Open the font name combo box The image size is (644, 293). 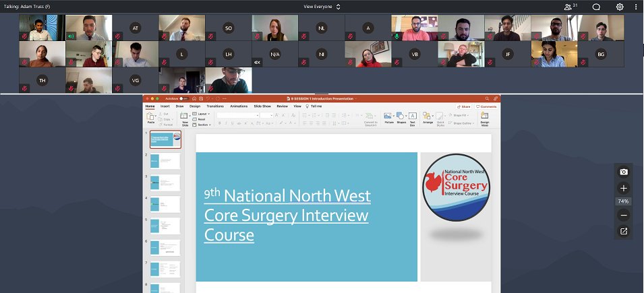click(238, 115)
